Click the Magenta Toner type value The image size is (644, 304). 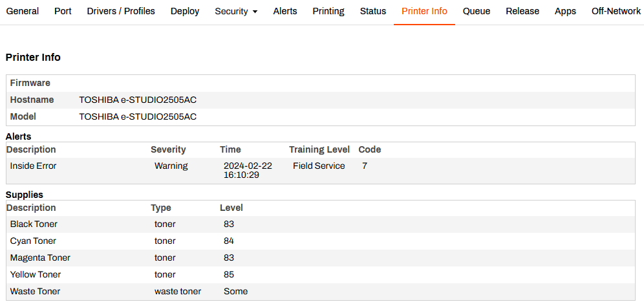[x=165, y=258]
